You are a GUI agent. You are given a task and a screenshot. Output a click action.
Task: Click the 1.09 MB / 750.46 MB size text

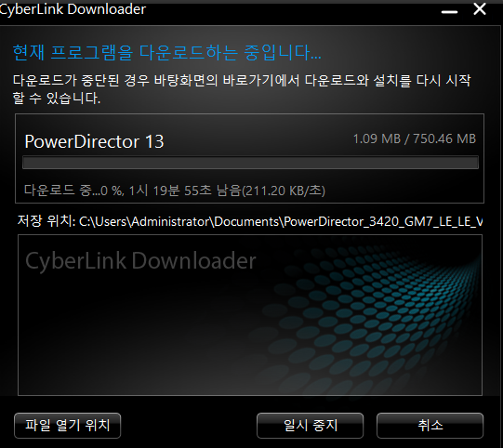pos(414,138)
